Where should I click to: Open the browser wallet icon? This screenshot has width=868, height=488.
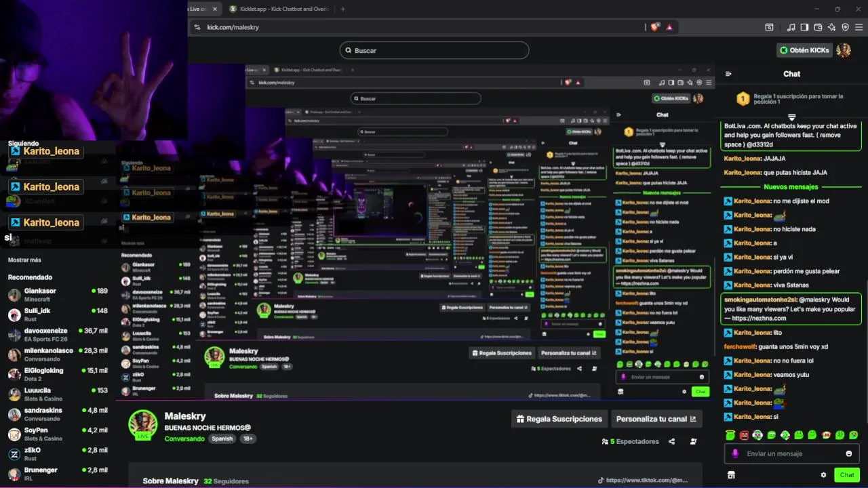(x=818, y=27)
